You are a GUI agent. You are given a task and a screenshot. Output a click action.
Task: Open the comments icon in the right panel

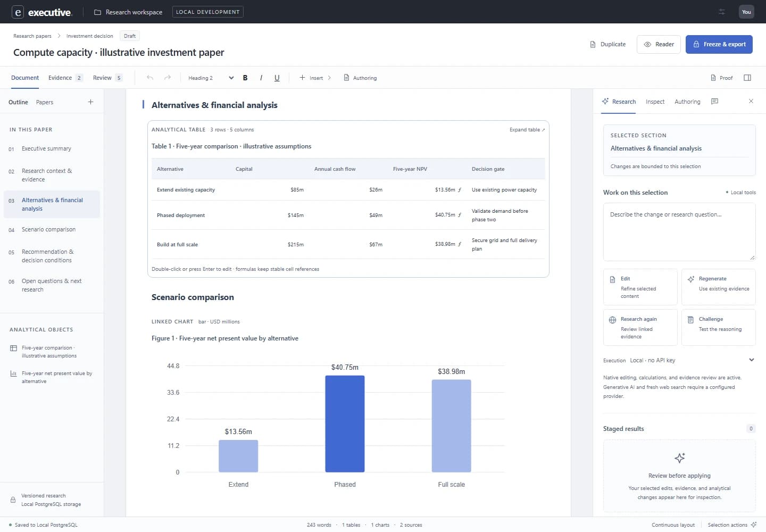point(715,102)
